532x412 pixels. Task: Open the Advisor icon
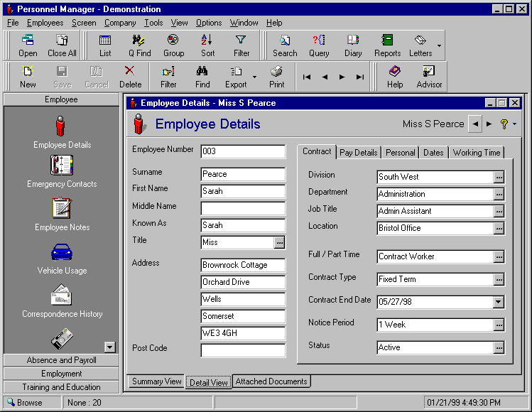(x=429, y=77)
